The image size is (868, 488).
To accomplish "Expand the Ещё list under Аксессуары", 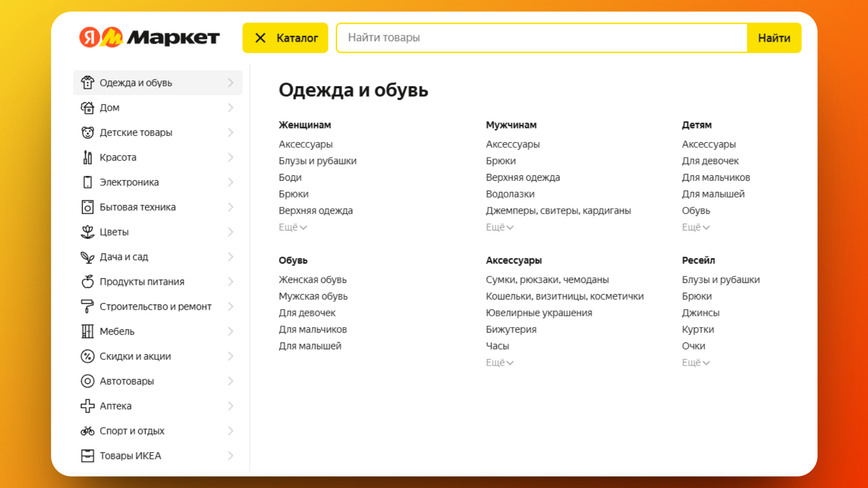I will [x=499, y=362].
